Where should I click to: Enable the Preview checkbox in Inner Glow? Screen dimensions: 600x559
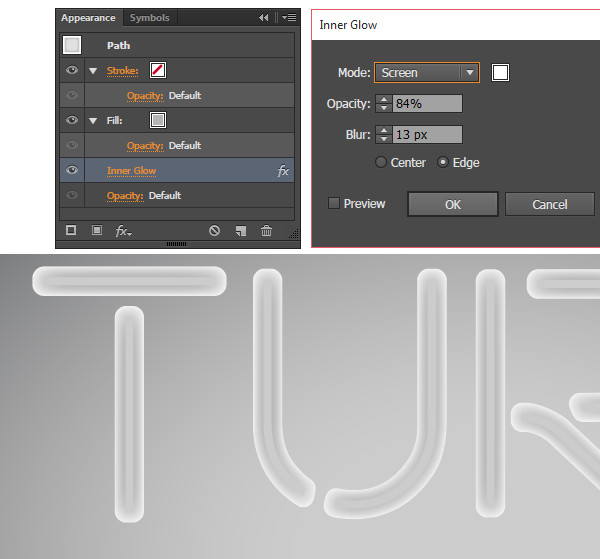pyautogui.click(x=334, y=203)
